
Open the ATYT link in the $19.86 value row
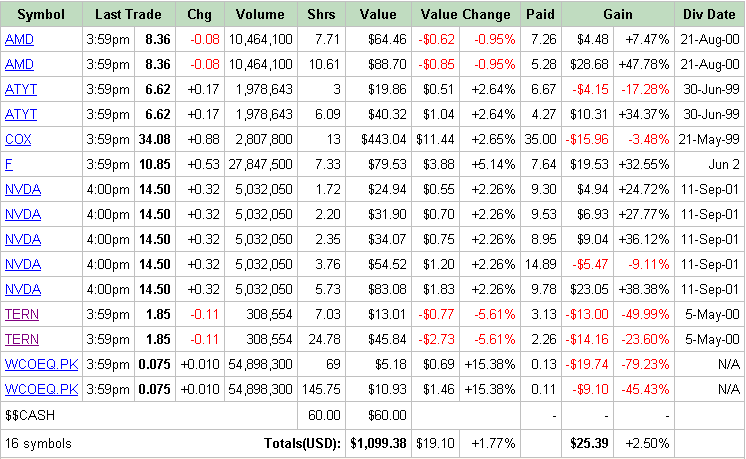pos(20,89)
